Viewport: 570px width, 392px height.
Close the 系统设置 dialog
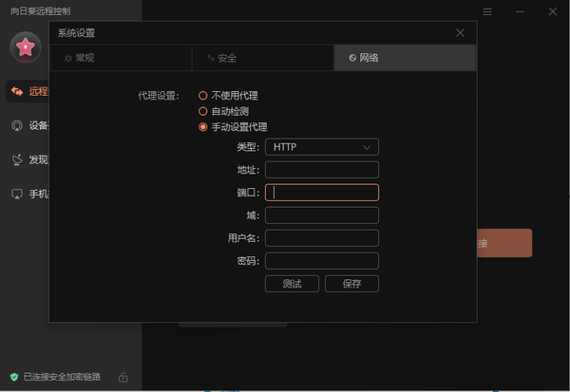click(460, 33)
